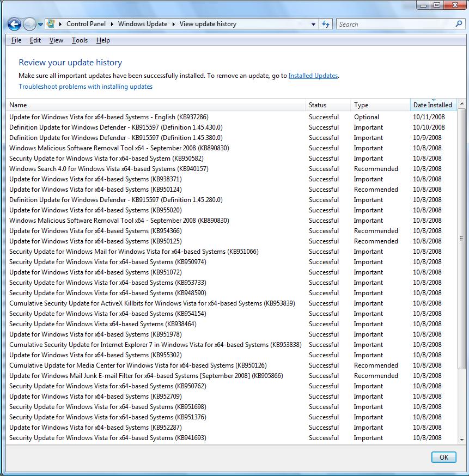Screen dimensions: 469x476
Task: Click the Control Panel icon in address bar
Action: pos(51,23)
